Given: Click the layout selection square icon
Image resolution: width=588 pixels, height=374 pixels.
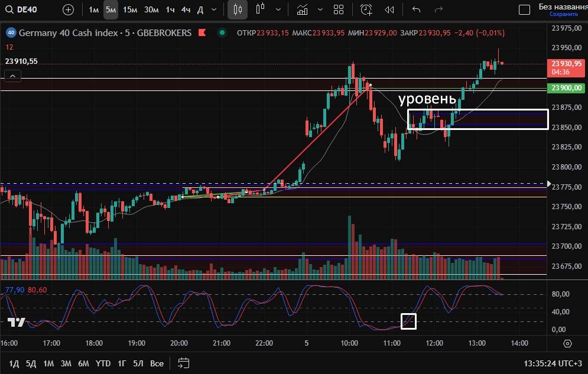Looking at the screenshot, I should 524,9.
